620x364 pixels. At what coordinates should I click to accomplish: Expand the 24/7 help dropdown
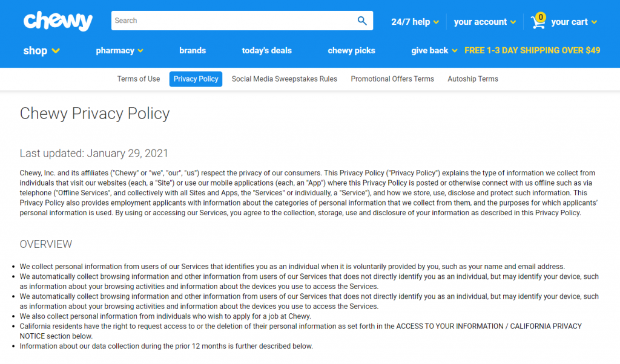(x=414, y=22)
